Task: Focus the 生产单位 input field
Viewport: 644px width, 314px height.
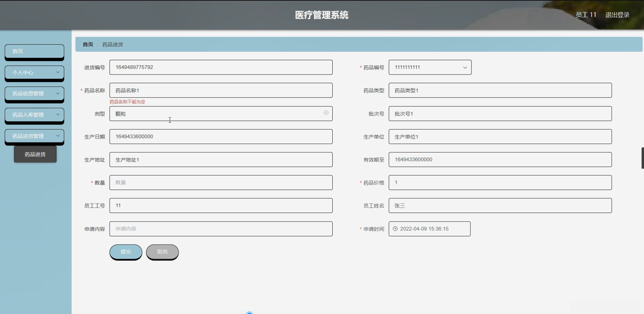Action: 500,137
